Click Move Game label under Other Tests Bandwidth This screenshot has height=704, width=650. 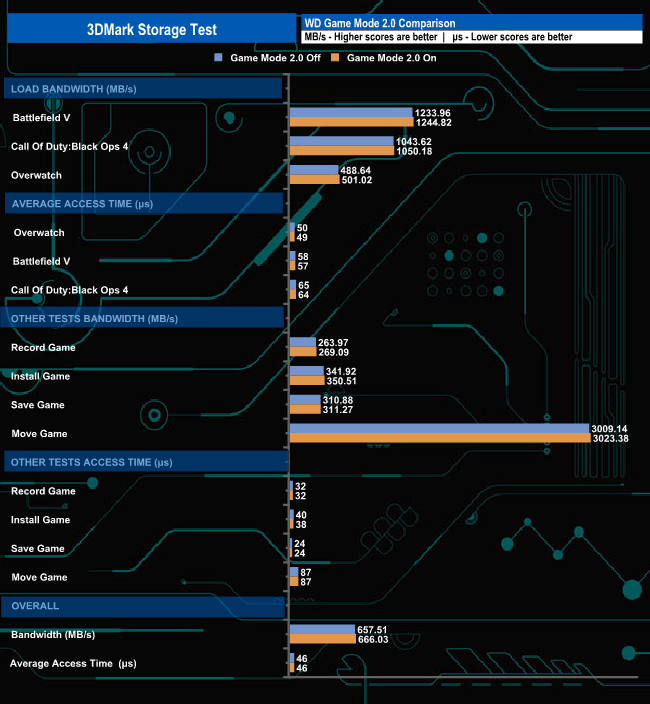click(x=40, y=434)
